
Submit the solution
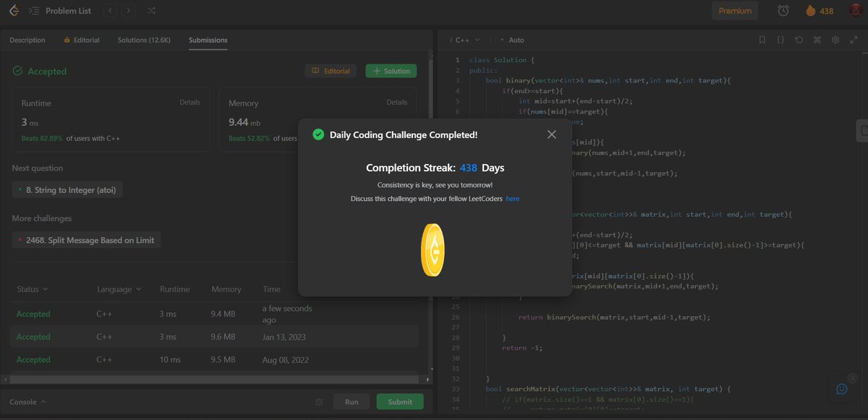tap(400, 400)
